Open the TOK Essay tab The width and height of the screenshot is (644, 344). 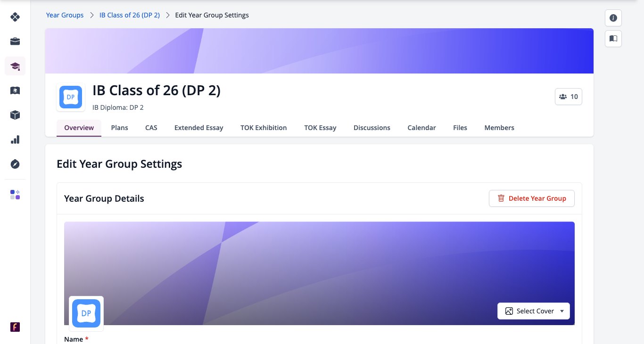tap(321, 128)
